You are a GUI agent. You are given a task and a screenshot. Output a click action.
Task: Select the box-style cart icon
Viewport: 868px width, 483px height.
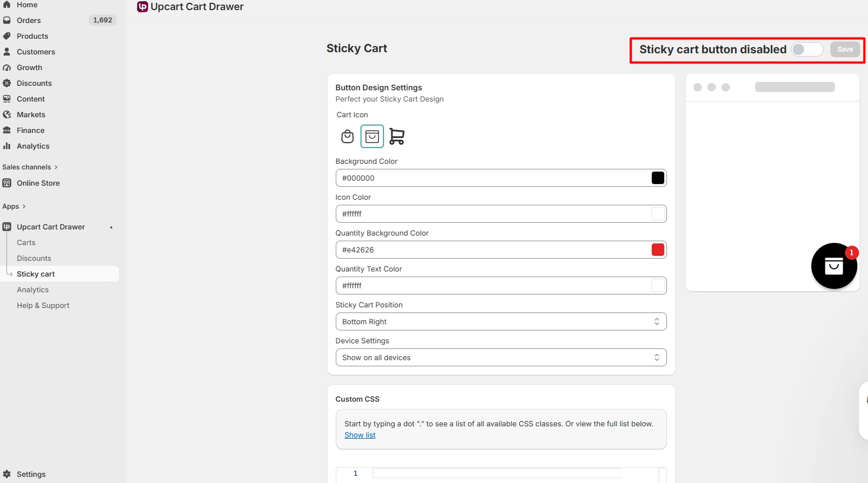[x=372, y=136]
